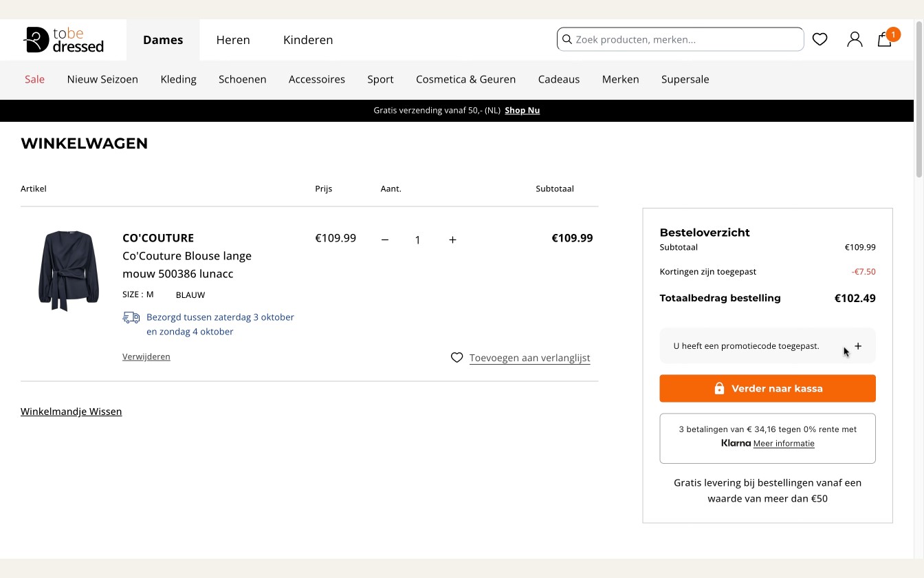924x578 pixels.
Task: Open Klarna Meer informatie link
Action: click(784, 444)
